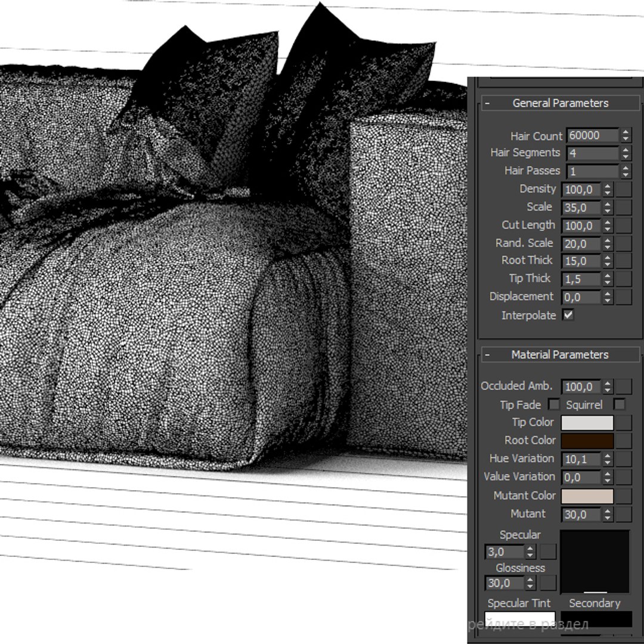Adjust the Hair Segments spinner
644x644 pixels.
click(x=626, y=153)
